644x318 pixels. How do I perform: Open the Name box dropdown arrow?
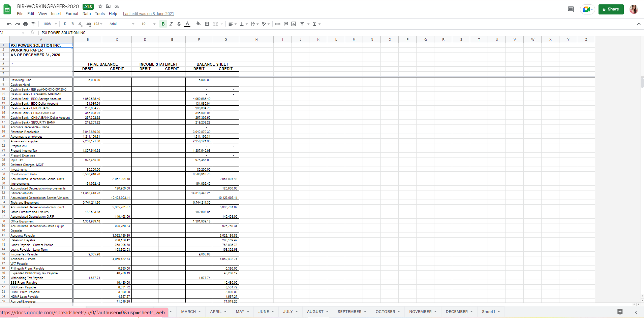[x=23, y=33]
